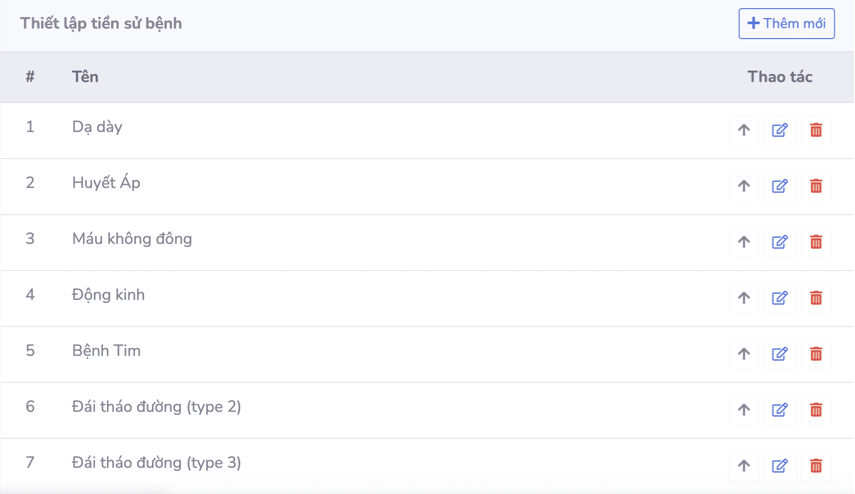Delete the Bệnh Tim entry
Viewport: 855px width, 494px height.
tap(816, 354)
